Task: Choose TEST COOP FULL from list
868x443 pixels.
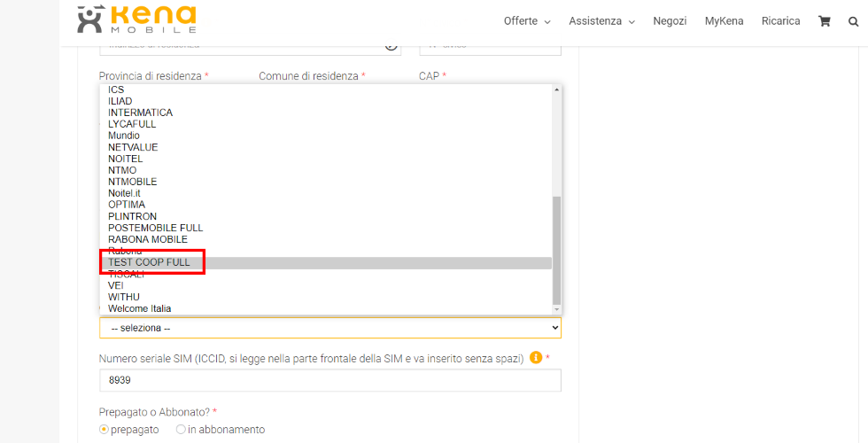Action: coord(326,262)
